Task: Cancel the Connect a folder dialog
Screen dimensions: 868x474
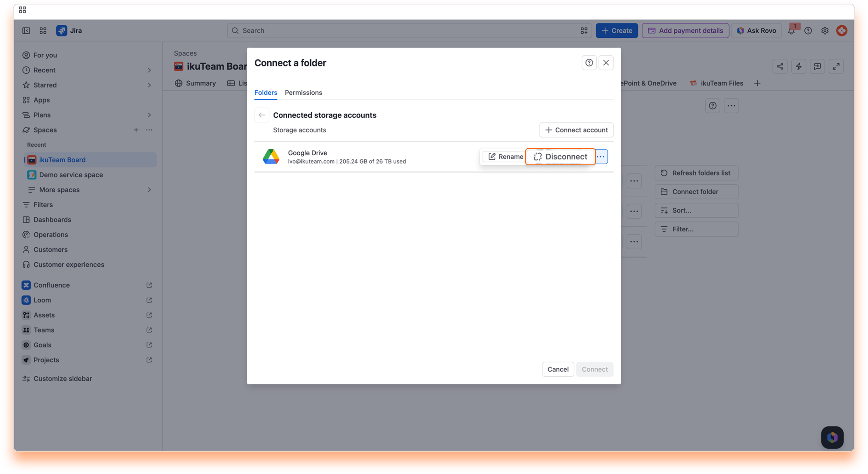Action: click(x=558, y=369)
